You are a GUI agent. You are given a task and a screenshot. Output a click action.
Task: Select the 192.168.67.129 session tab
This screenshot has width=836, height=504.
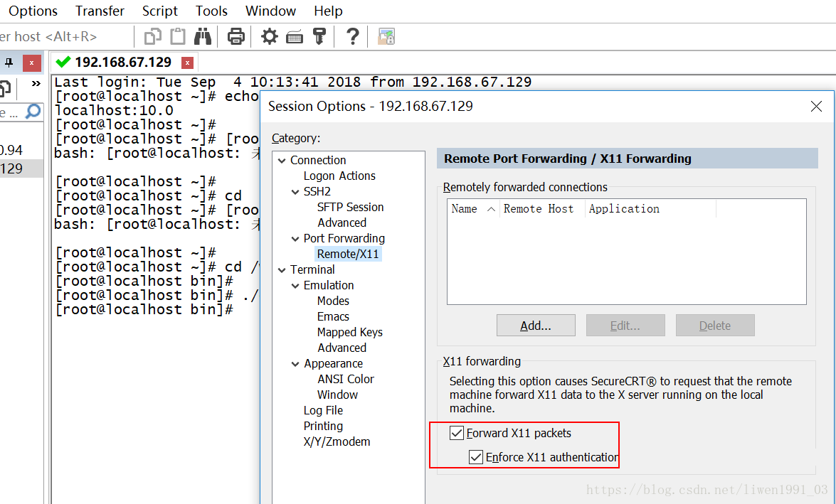122,63
